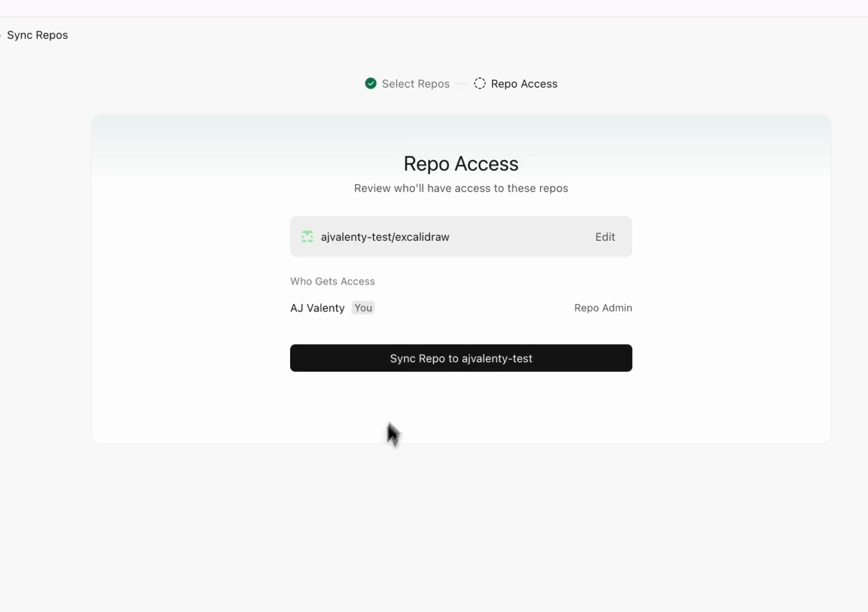
Task: Click the You badge next to AJ Valenty
Action: [363, 308]
